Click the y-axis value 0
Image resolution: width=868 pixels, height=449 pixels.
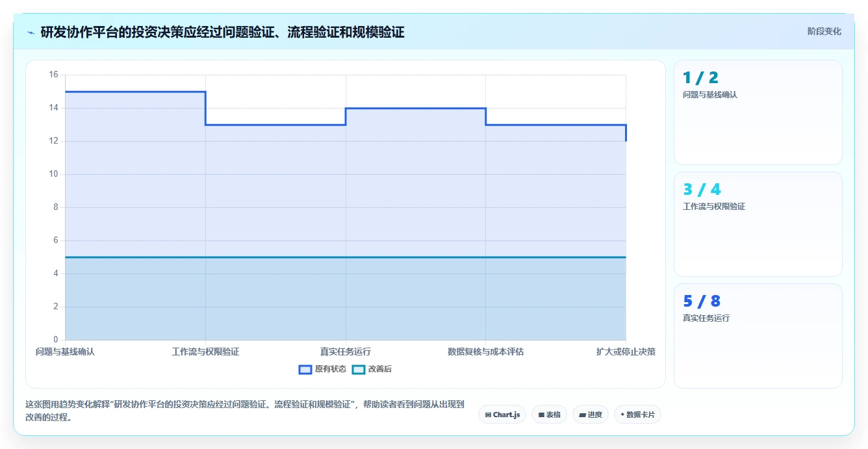click(55, 340)
